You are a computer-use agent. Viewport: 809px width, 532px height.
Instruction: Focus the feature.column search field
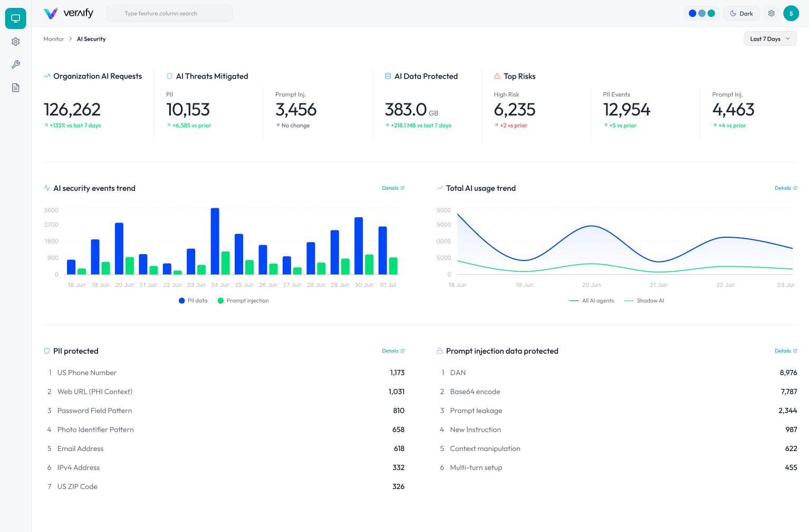[169, 13]
